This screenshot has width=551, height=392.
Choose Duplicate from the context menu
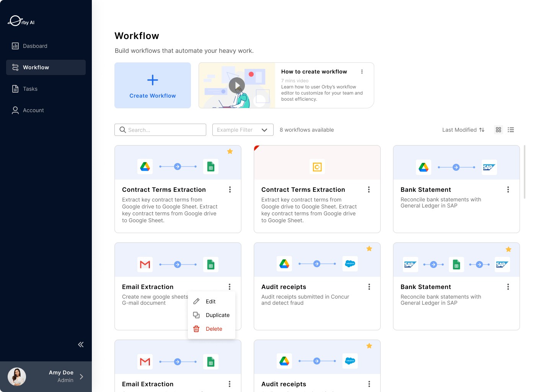[x=212, y=315]
